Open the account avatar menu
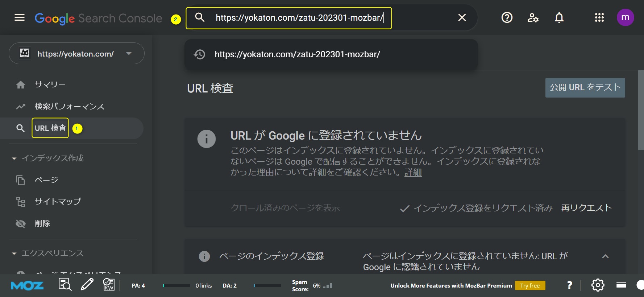This screenshot has width=644, height=297. pyautogui.click(x=625, y=17)
